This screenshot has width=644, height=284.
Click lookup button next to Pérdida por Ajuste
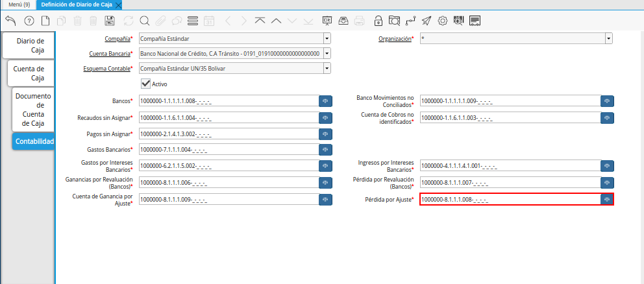(x=607, y=199)
